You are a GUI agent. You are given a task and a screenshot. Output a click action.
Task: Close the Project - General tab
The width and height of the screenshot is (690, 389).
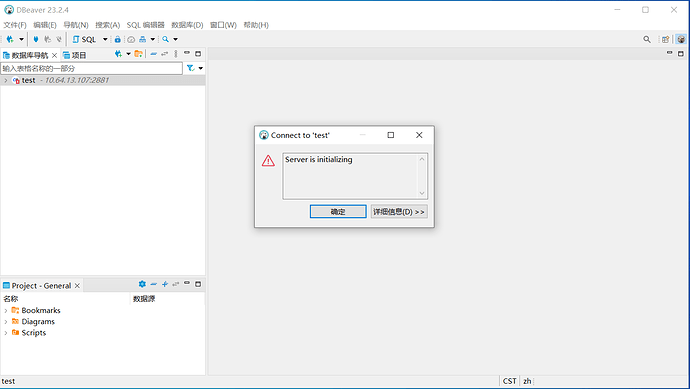(77, 286)
